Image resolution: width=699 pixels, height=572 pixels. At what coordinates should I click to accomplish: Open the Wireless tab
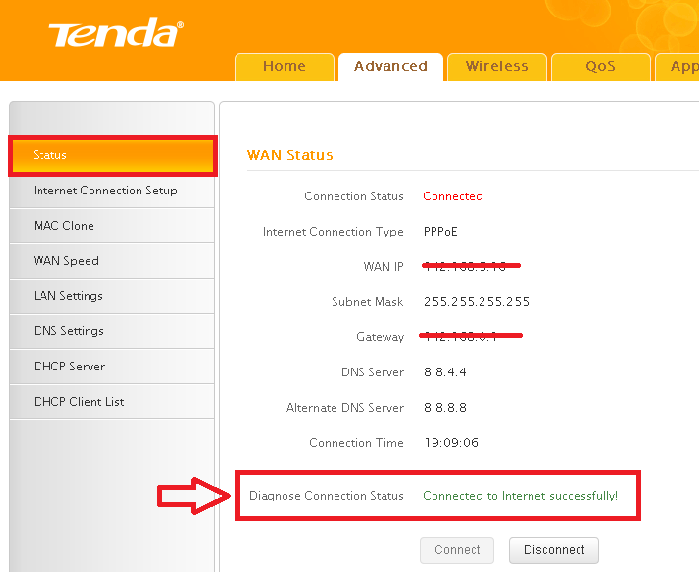point(497,67)
